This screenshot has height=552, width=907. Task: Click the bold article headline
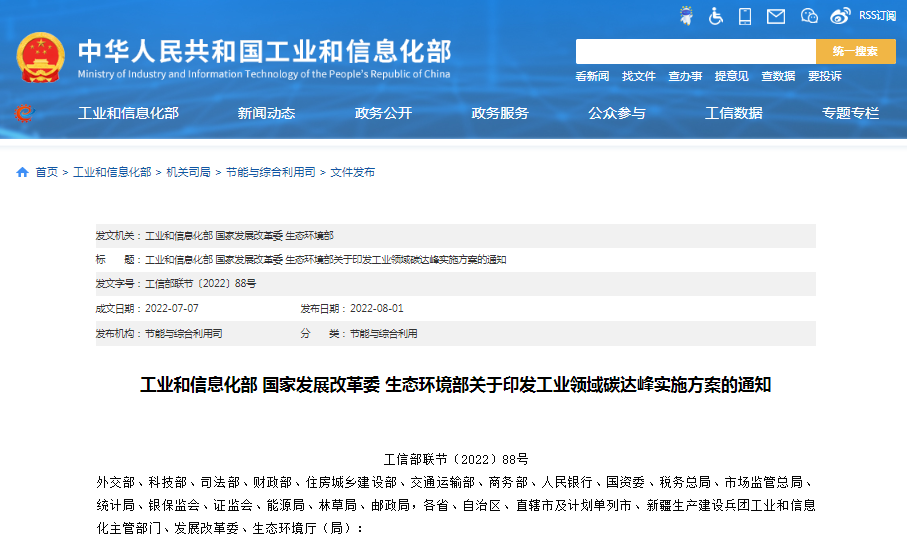(x=455, y=385)
